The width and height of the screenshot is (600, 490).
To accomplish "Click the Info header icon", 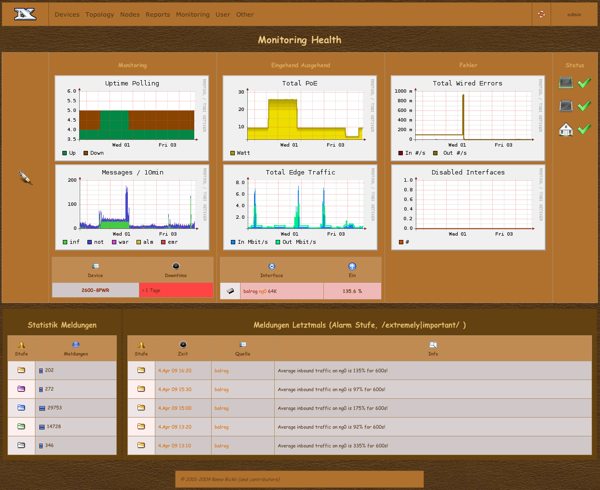I will tap(433, 345).
